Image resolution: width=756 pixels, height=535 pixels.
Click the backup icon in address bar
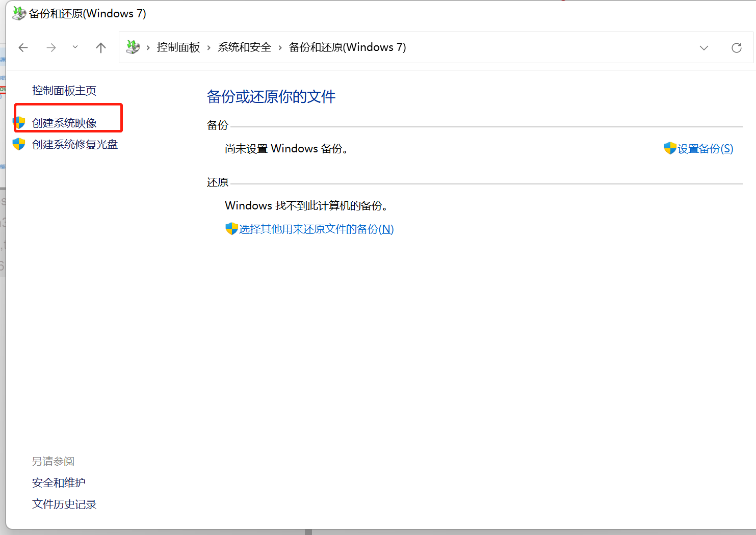[x=133, y=47]
